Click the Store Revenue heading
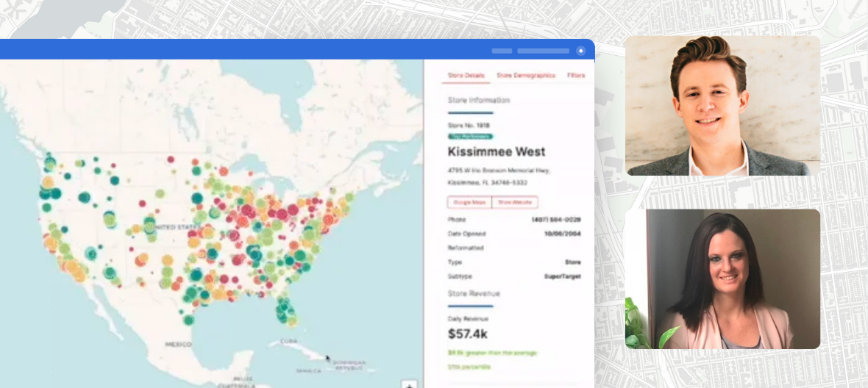The width and height of the screenshot is (868, 388). point(474,293)
